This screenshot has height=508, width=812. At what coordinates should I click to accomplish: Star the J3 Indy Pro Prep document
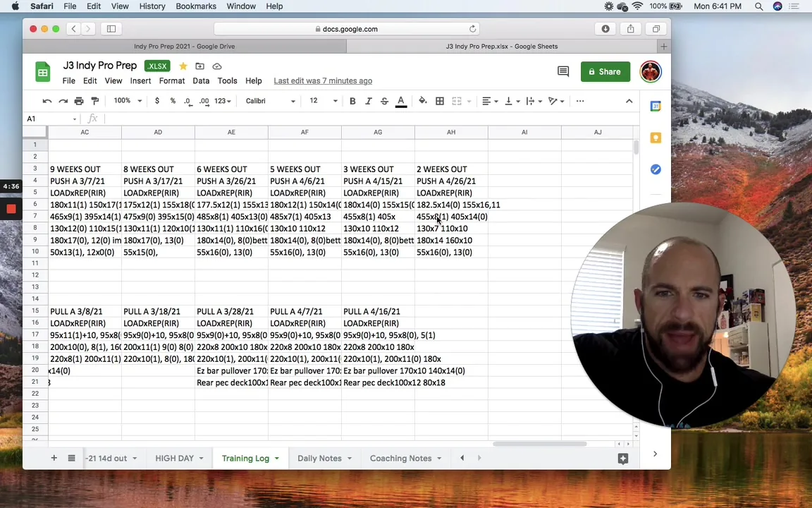pyautogui.click(x=183, y=66)
